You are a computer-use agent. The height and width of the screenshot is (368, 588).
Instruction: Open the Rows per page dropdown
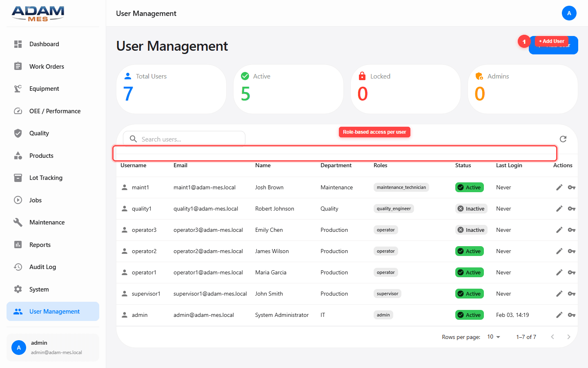(x=493, y=337)
